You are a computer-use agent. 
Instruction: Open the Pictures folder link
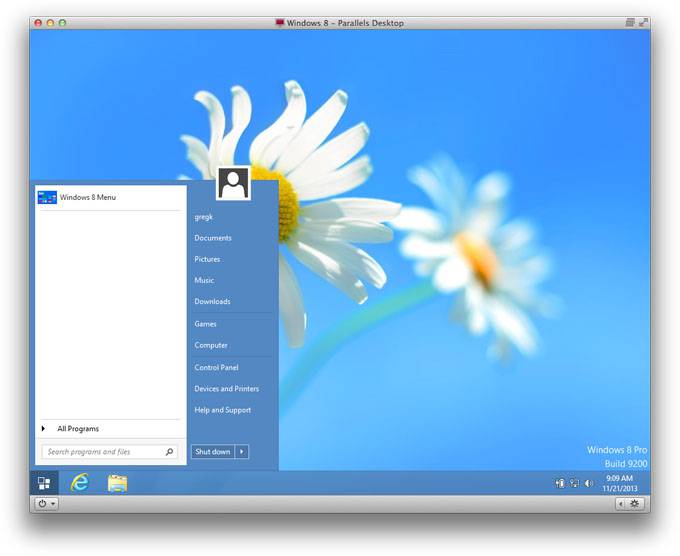pyautogui.click(x=207, y=259)
